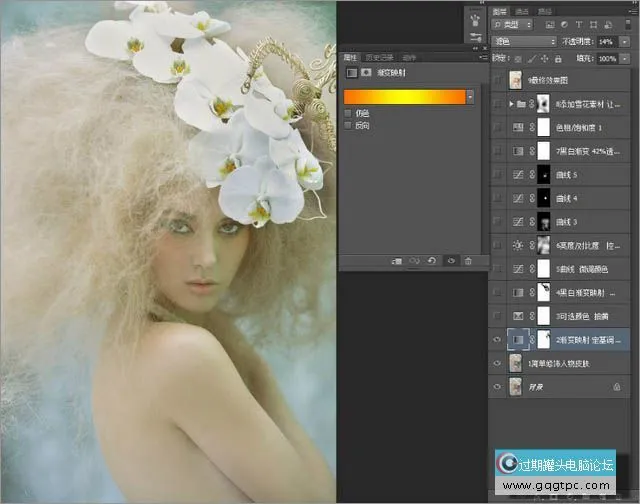Click the gradient color bar to edit

coord(402,96)
